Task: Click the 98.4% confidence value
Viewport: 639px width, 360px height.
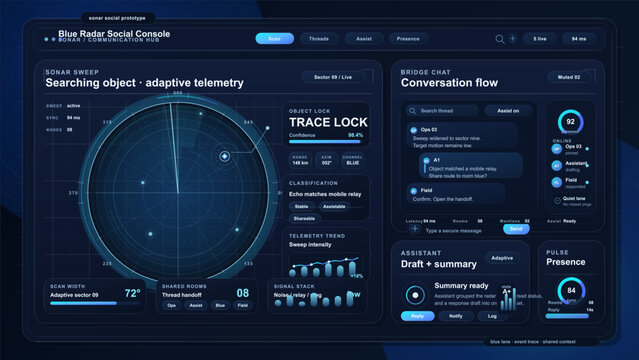Action: click(355, 135)
